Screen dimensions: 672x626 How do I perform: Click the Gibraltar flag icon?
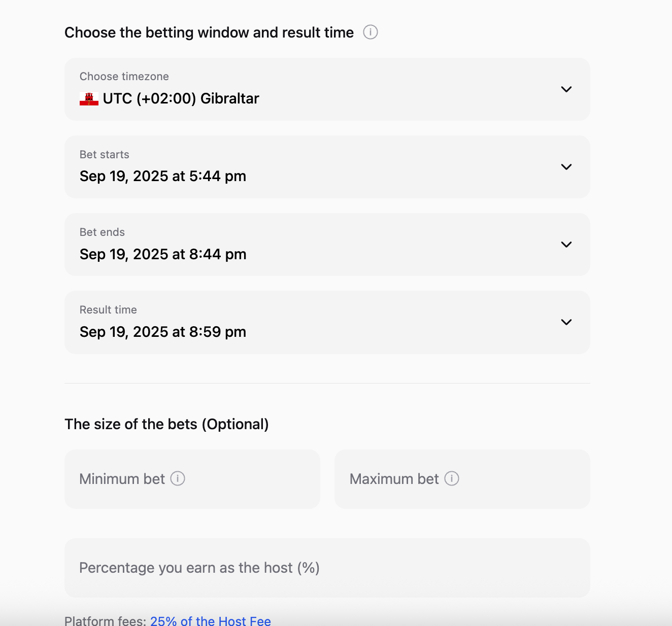(x=89, y=98)
